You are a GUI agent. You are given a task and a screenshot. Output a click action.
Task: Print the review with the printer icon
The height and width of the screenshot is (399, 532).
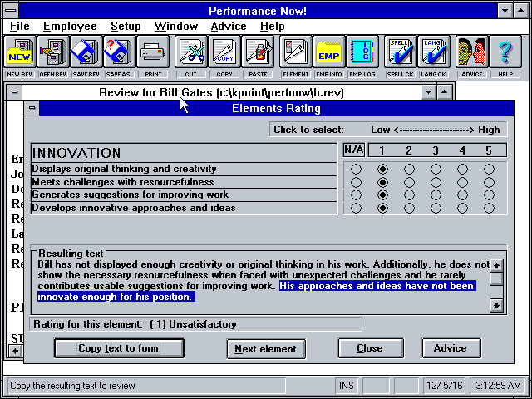pyautogui.click(x=153, y=52)
